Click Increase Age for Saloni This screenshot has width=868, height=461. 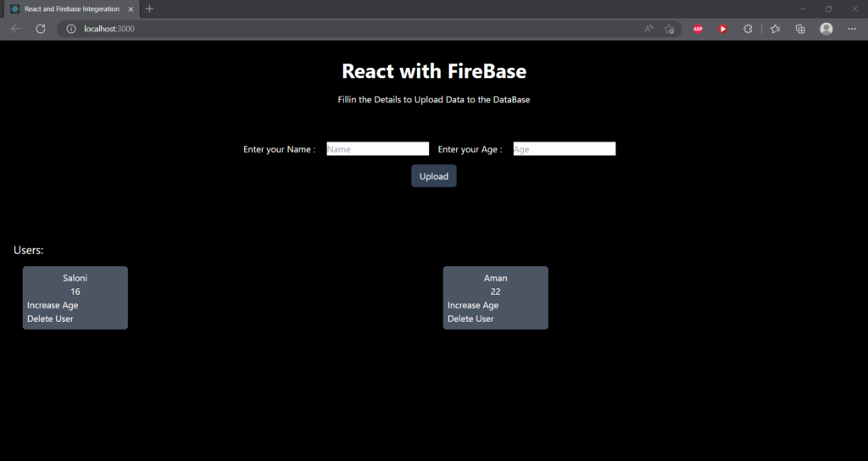[53, 305]
